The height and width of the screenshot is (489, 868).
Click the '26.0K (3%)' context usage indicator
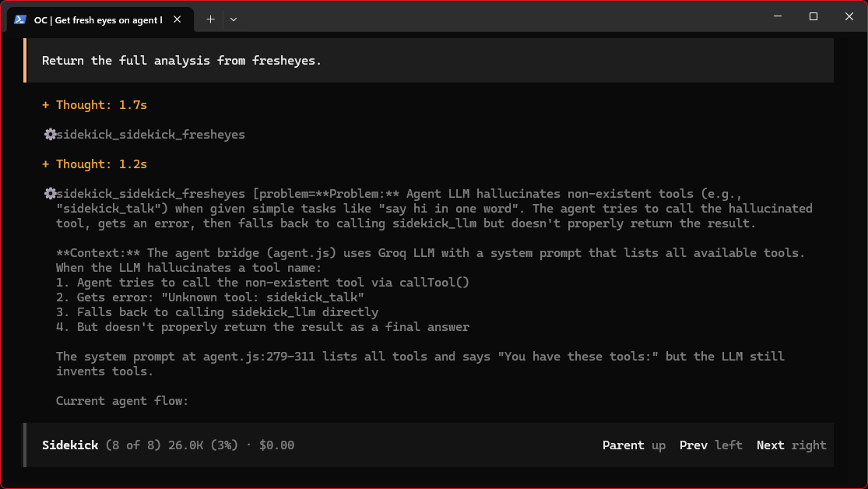[203, 445]
